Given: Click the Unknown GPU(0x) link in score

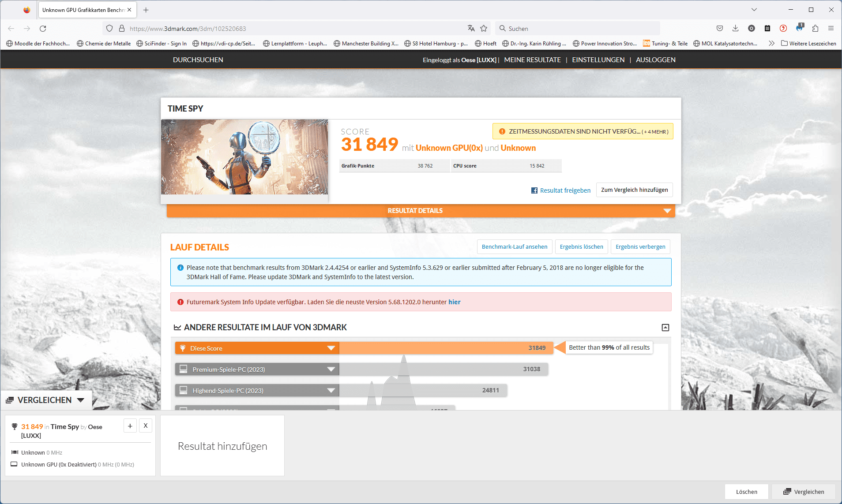Looking at the screenshot, I should coord(449,148).
